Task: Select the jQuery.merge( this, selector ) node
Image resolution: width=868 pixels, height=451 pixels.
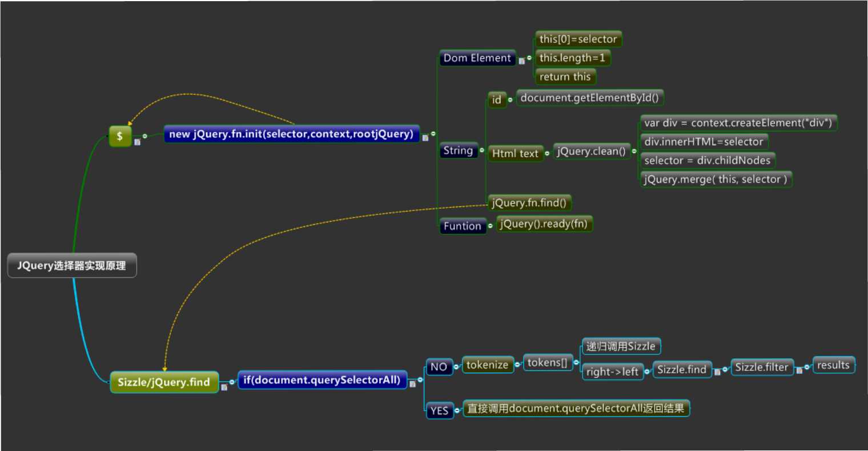Action: click(716, 179)
